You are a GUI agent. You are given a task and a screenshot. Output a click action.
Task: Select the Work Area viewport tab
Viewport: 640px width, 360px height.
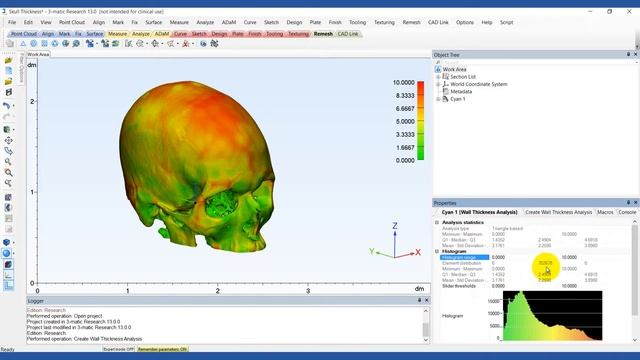click(38, 54)
